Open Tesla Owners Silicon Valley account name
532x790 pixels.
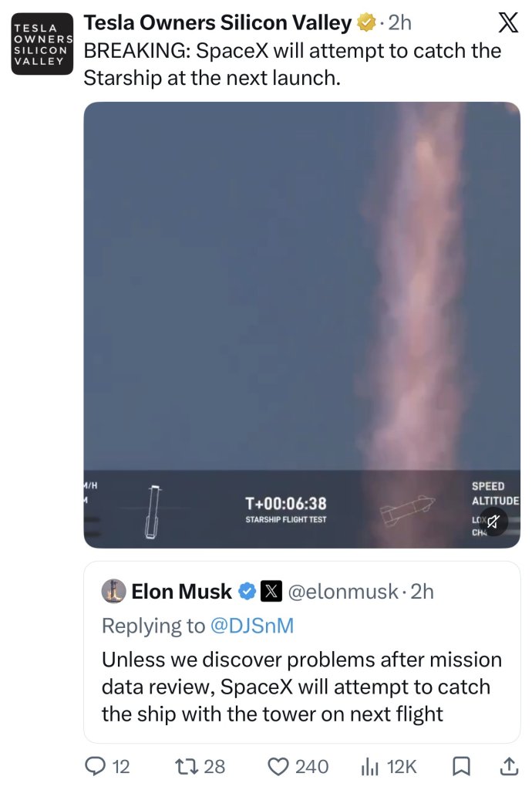pos(217,22)
